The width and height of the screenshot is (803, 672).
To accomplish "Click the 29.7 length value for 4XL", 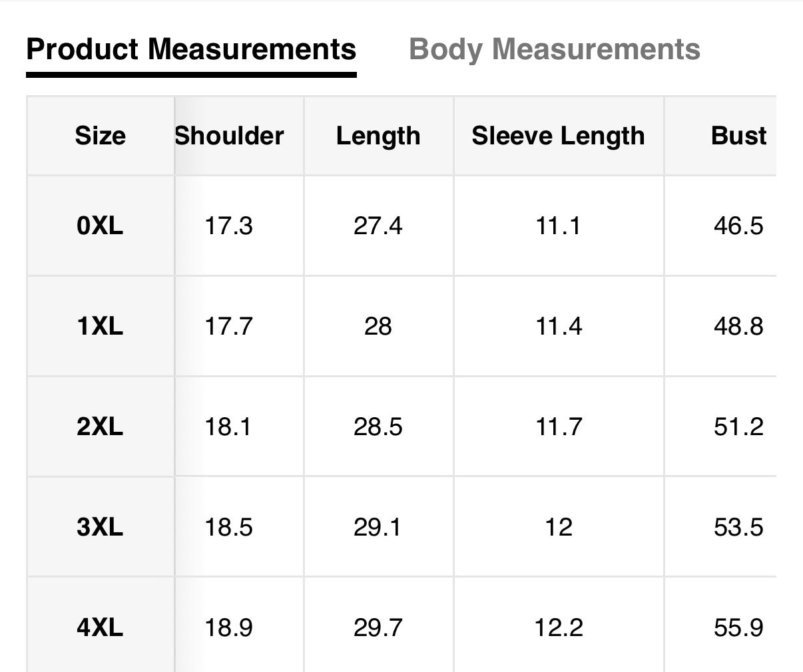I will pos(378,627).
